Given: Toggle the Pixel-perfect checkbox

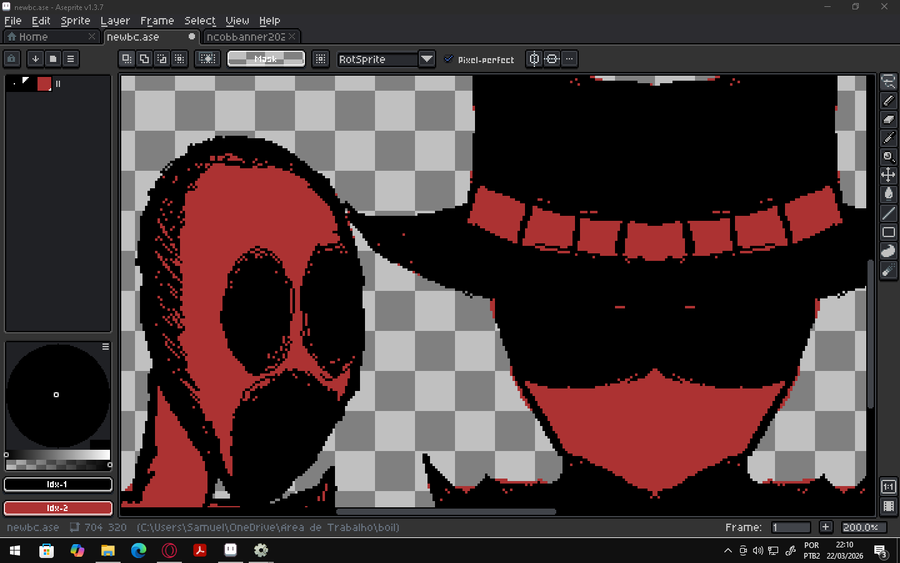Looking at the screenshot, I should [448, 59].
